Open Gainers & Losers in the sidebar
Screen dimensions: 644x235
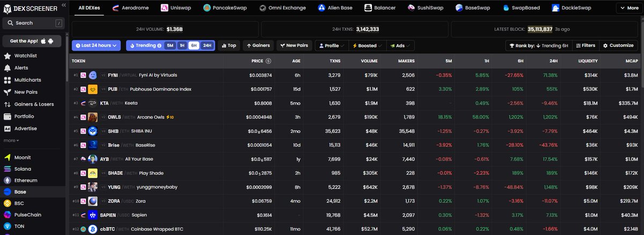point(33,104)
